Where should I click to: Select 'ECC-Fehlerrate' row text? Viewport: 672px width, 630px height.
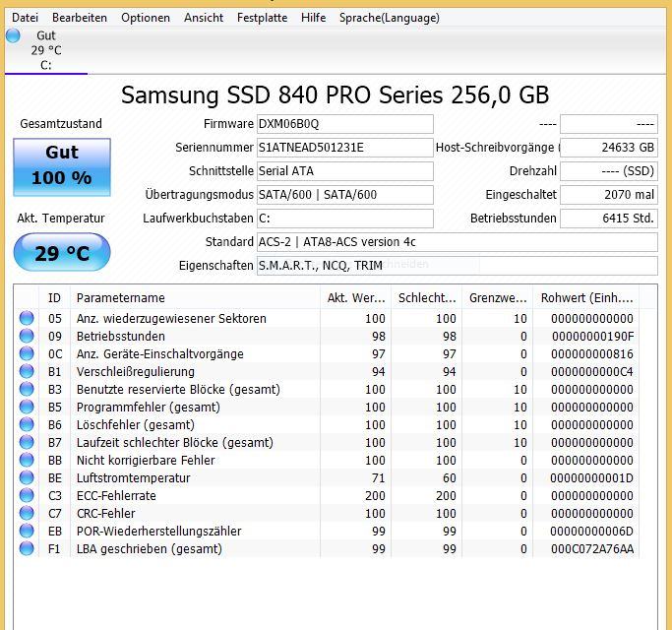click(x=116, y=496)
